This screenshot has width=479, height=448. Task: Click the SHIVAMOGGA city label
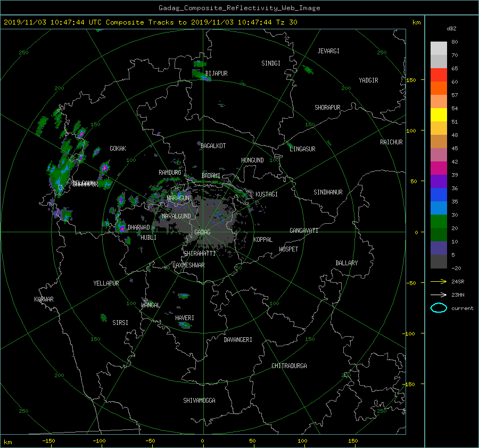click(199, 400)
